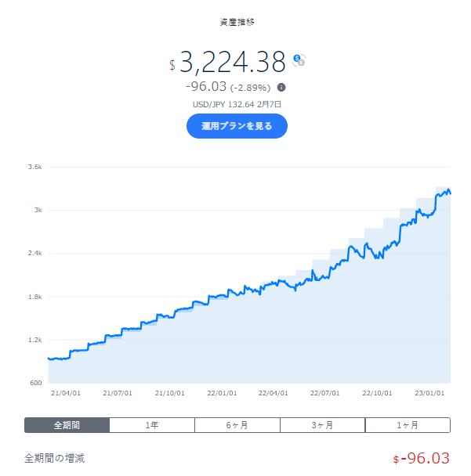The width and height of the screenshot is (471, 476).
Task: Click the 運用プランを見る button
Action: 237,126
